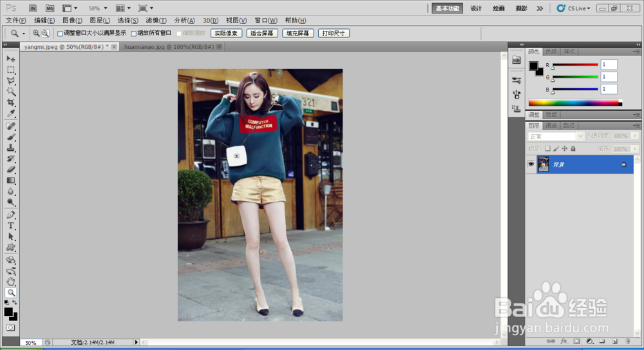Select the Clone Stamp tool
This screenshot has height=350, width=644.
pos(11,148)
